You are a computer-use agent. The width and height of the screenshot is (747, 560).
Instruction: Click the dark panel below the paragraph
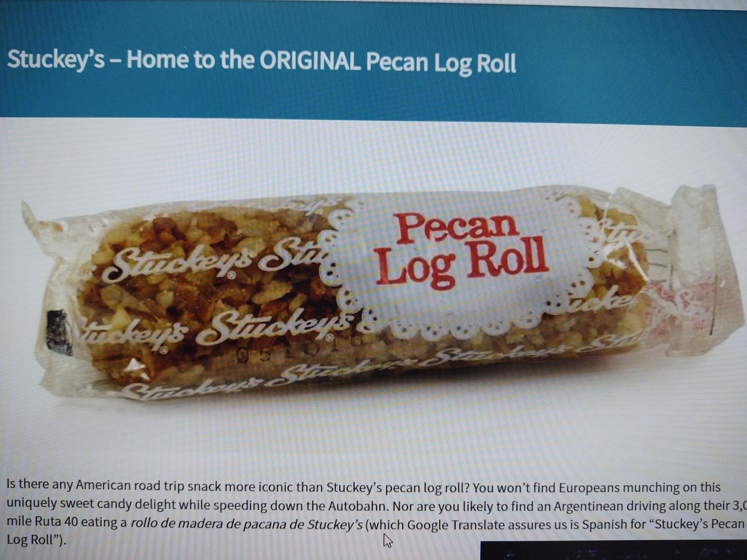[x=613, y=550]
